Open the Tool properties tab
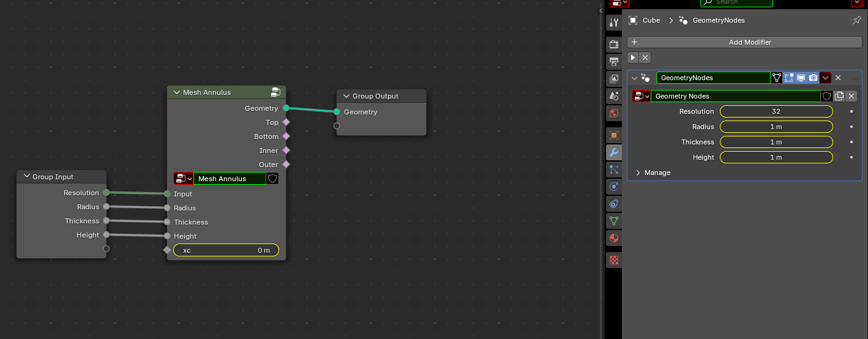Viewport: 868px width, 339px height. tap(614, 23)
